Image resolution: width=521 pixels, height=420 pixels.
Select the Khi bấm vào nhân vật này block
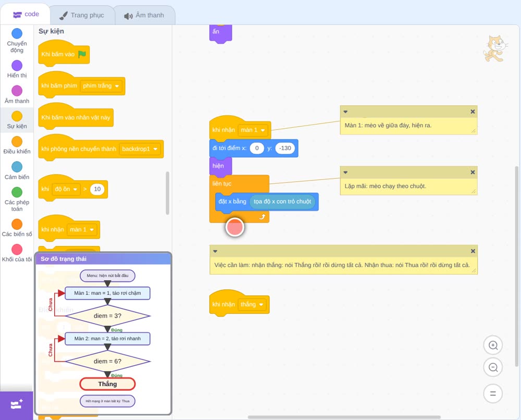click(x=76, y=117)
